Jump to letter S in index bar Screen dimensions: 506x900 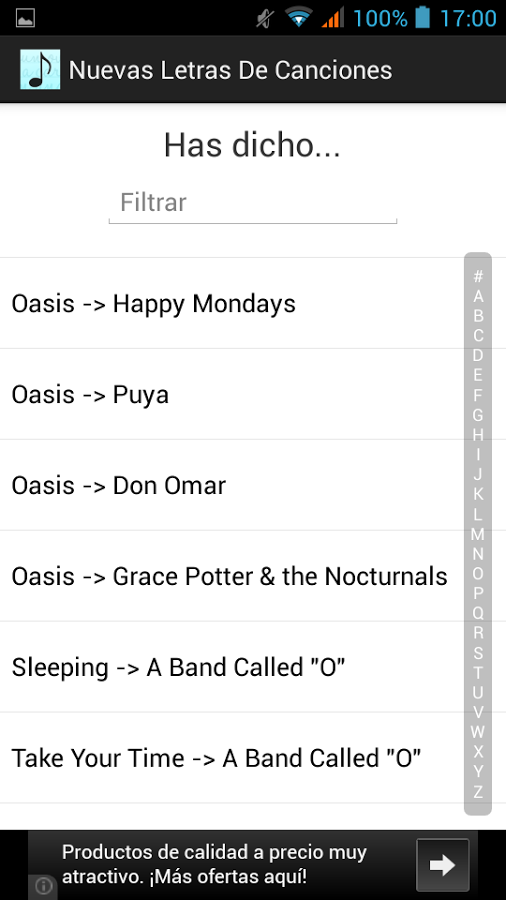(x=477, y=653)
